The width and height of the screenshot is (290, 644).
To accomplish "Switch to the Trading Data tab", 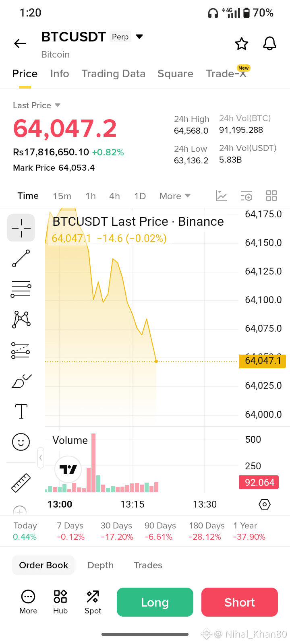I will click(113, 74).
